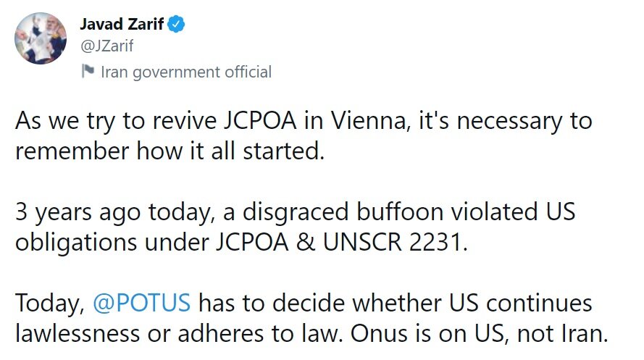Open the @JZarif handle link

tap(106, 46)
